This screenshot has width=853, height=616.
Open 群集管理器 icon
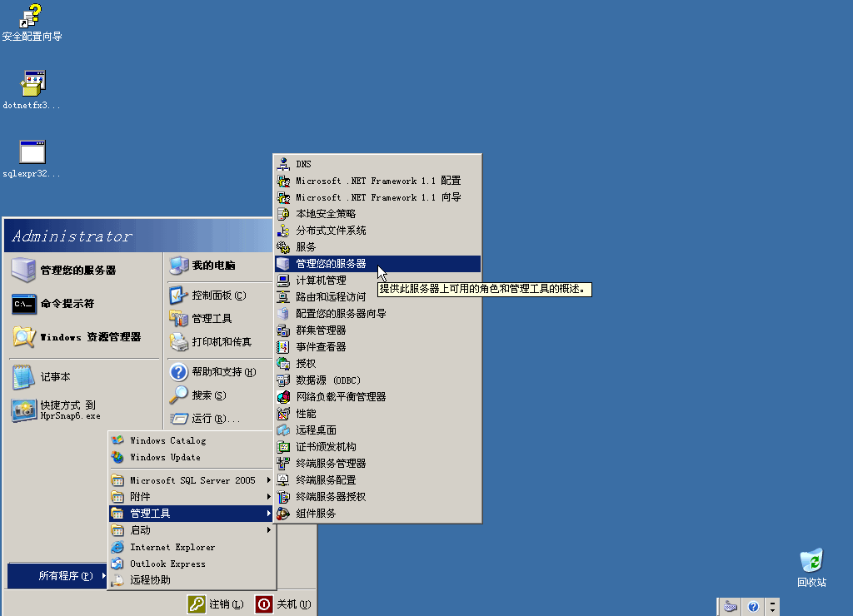pos(283,330)
